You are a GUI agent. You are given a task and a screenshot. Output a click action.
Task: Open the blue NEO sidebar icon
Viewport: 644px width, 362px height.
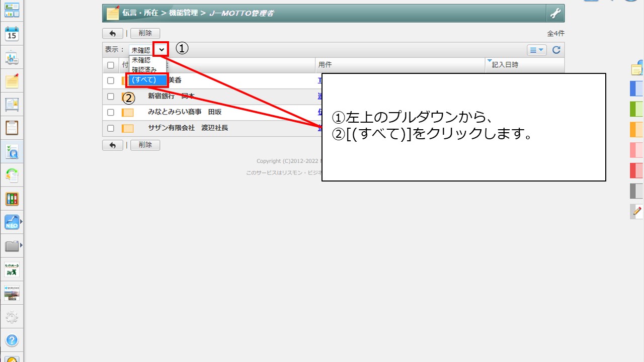[12, 222]
